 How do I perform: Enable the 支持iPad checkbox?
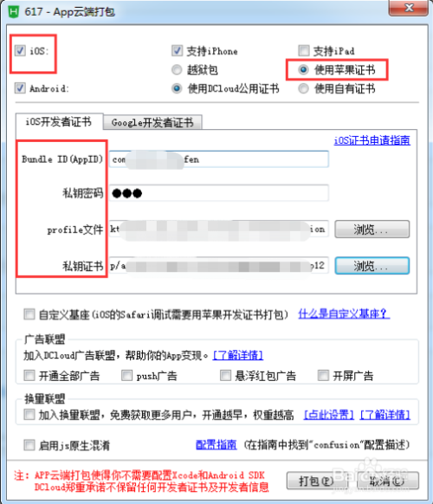(x=304, y=50)
